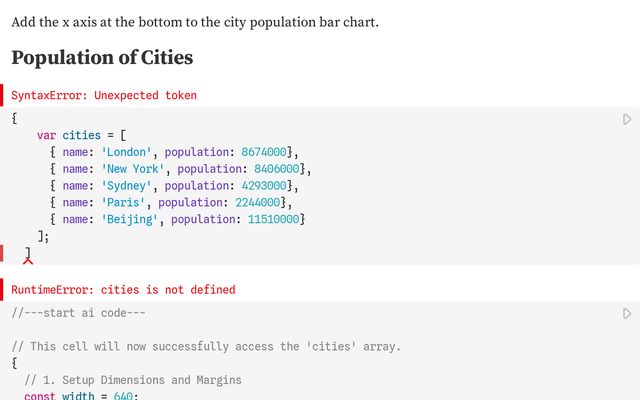Click the red syntax error squiggle marker

click(x=29, y=261)
